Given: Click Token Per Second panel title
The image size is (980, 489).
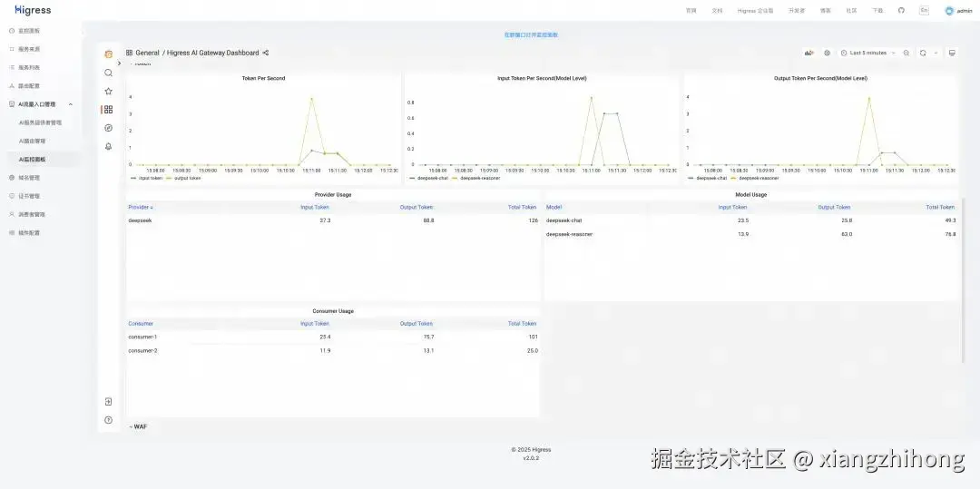Looking at the screenshot, I should click(264, 78).
